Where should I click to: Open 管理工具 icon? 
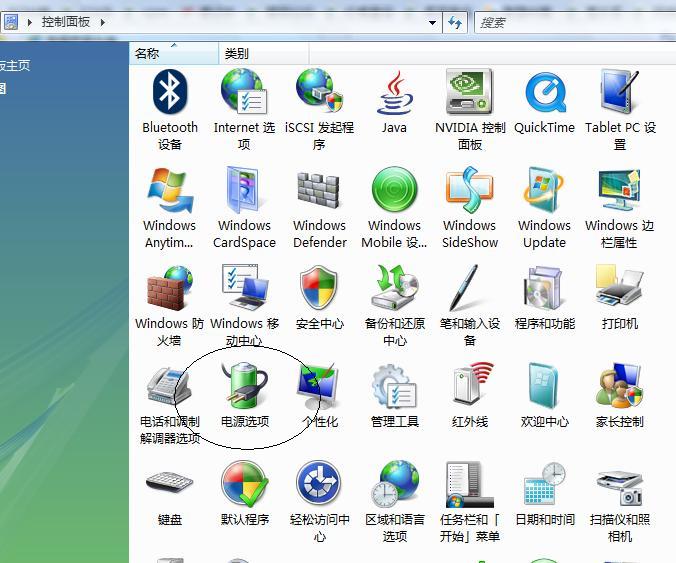(394, 386)
